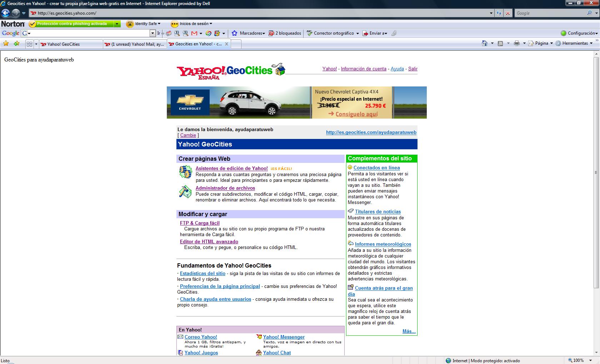Viewport: 600px width, 364px height.
Task: Click the vertical scrollbar thumb
Action: pos(596,173)
